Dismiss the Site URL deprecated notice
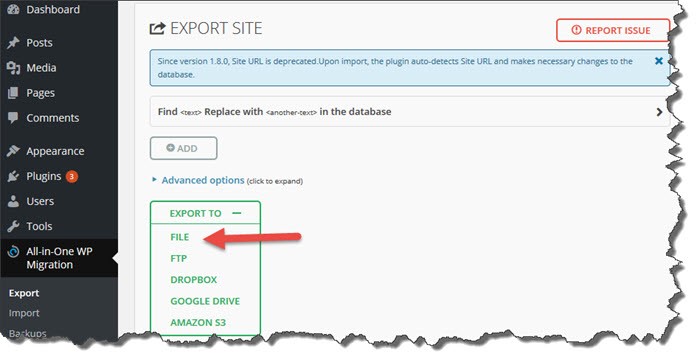Viewport: 700px width, 362px height. tap(658, 61)
